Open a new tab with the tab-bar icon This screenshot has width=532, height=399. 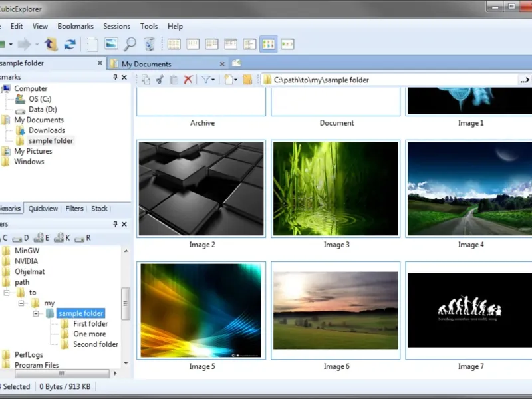[x=235, y=63]
